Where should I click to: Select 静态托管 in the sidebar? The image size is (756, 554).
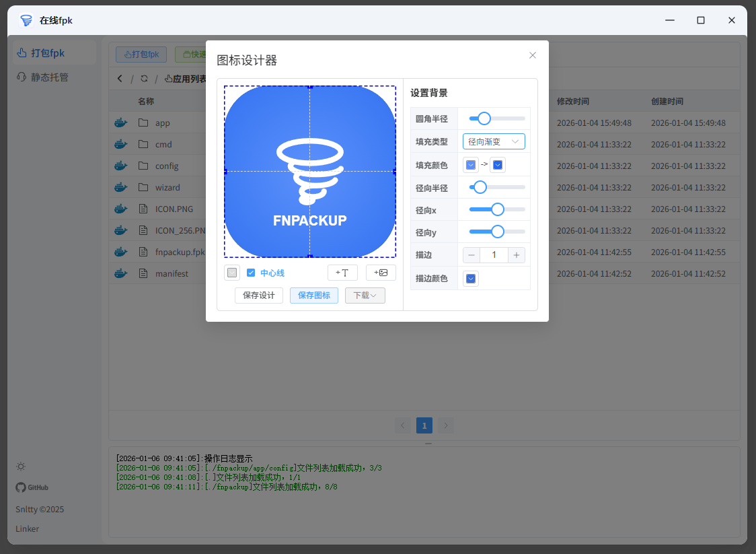pyautogui.click(x=49, y=77)
